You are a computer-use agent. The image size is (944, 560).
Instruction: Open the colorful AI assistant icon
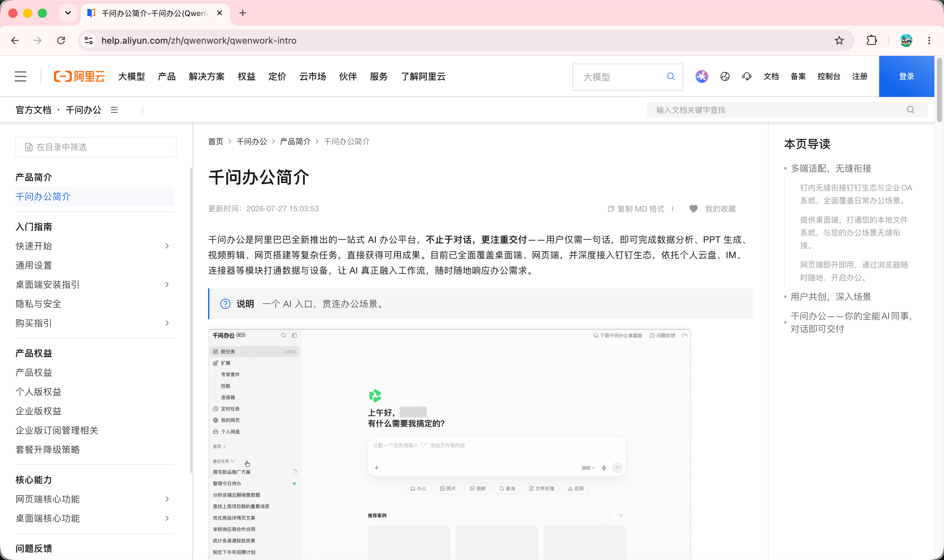(x=701, y=77)
